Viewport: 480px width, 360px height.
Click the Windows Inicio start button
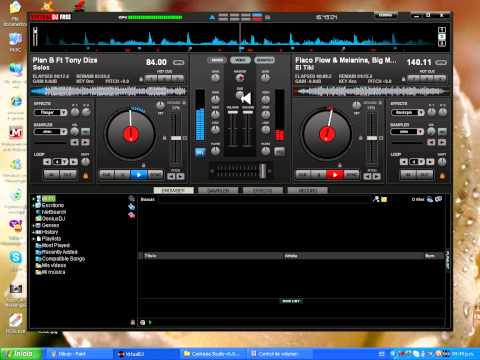tap(21, 354)
